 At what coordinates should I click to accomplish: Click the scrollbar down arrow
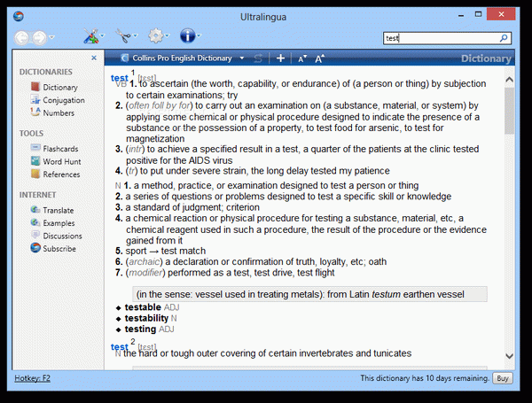509,356
